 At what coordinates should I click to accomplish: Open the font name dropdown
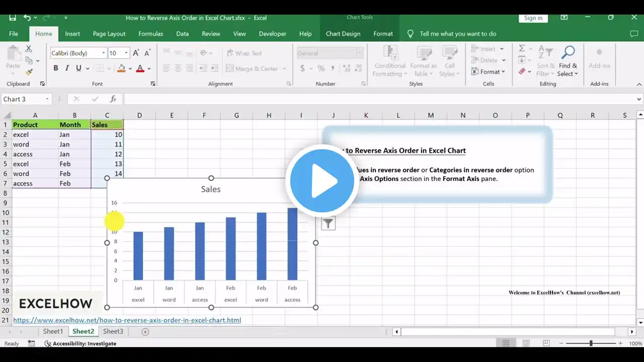coord(104,53)
